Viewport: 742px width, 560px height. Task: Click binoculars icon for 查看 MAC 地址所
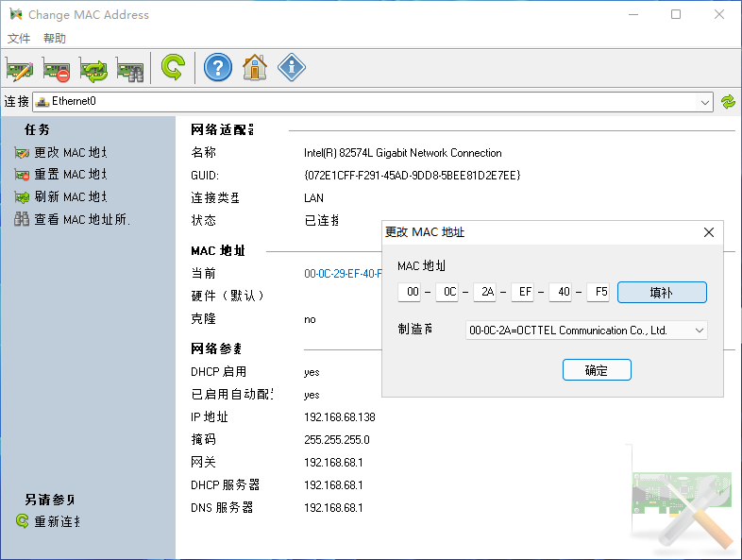coord(22,219)
